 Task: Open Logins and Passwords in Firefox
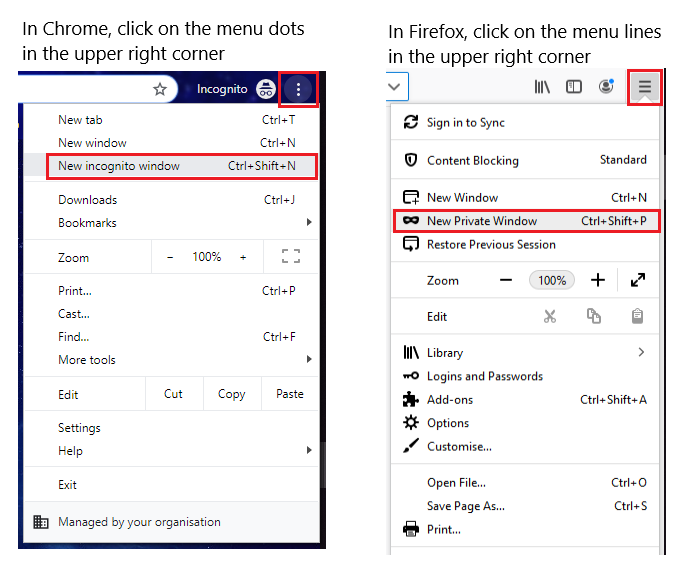[525, 376]
